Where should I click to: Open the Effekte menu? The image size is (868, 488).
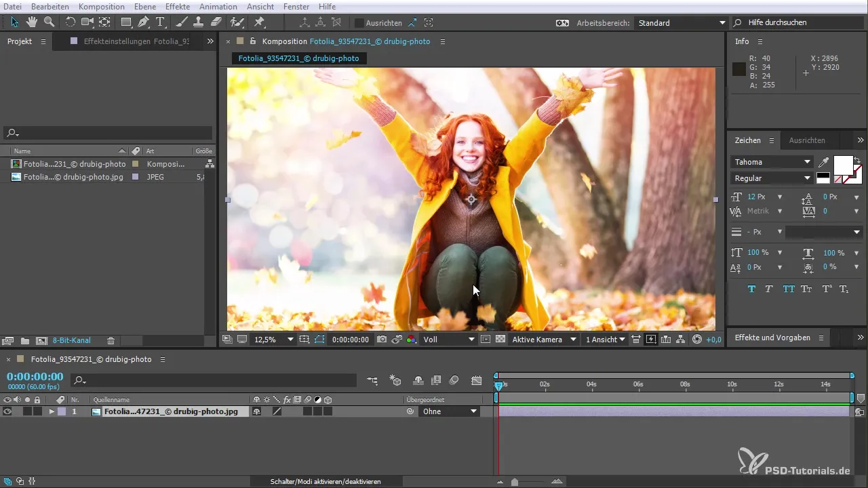(x=178, y=6)
